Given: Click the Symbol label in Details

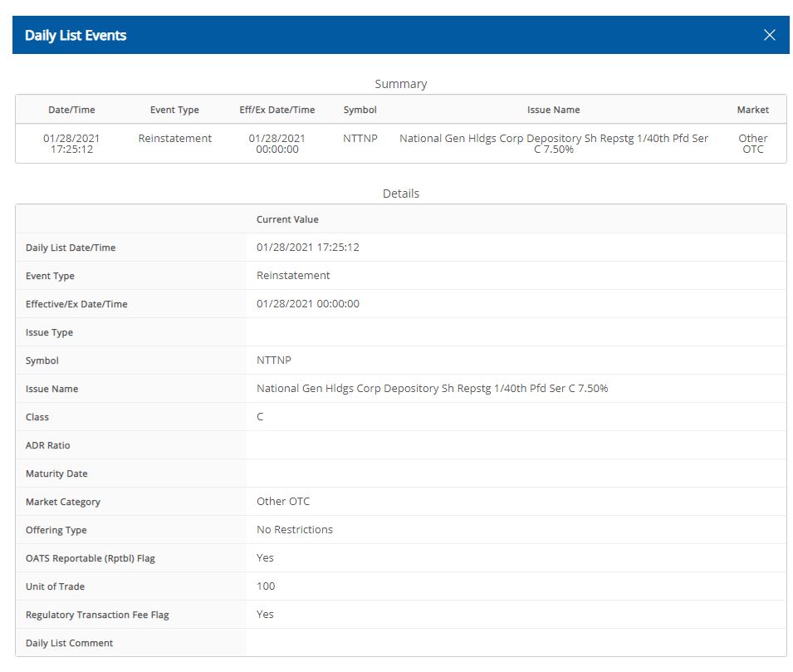Looking at the screenshot, I should click(x=42, y=361).
